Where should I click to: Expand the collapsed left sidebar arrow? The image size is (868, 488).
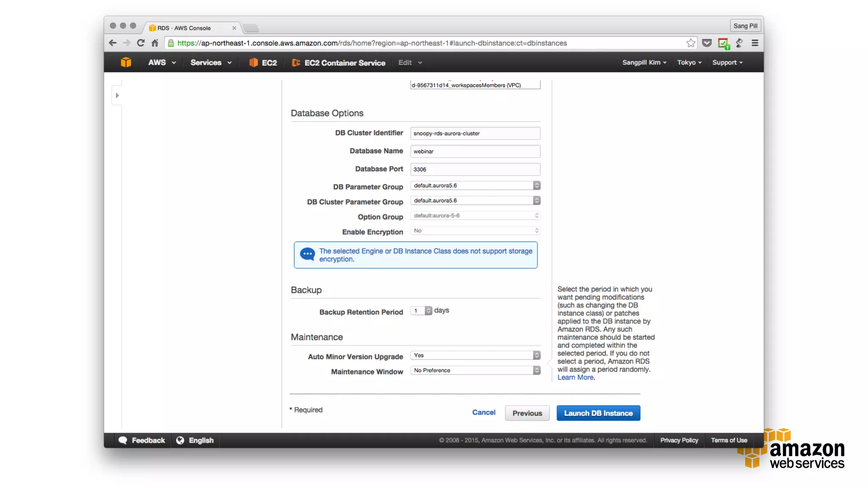[x=117, y=95]
